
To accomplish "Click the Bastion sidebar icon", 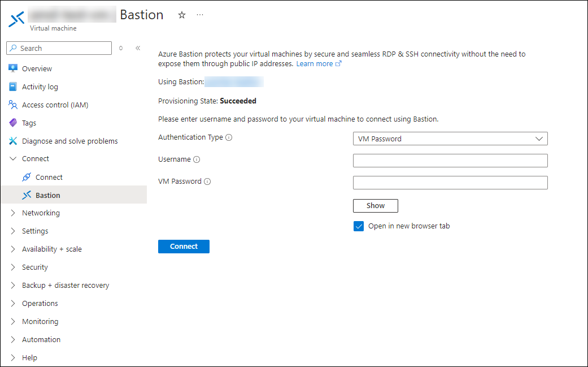I will coord(27,195).
